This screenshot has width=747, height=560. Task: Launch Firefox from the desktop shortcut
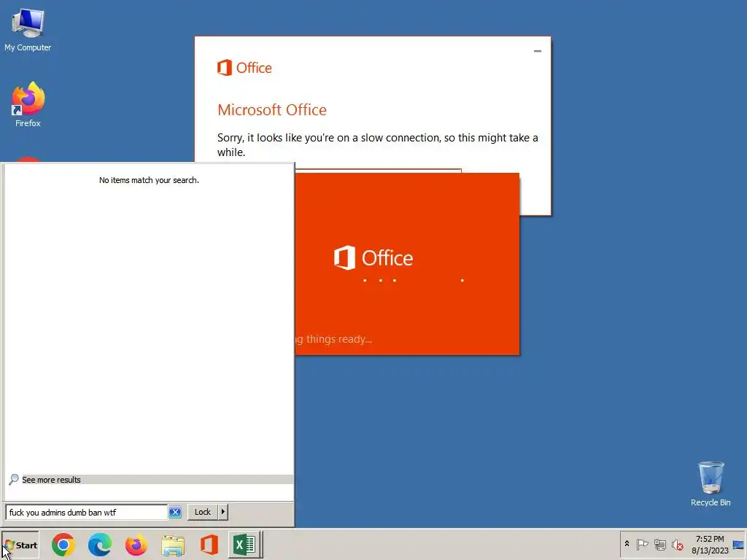[28, 104]
